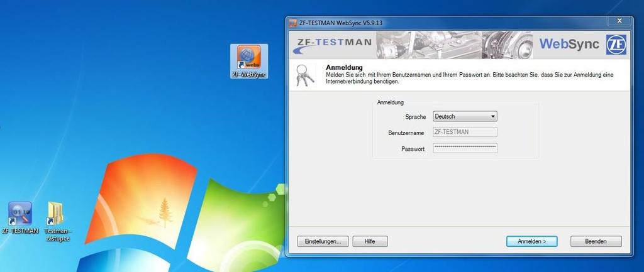Click the keys icon beside Anmeldung heading

pos(305,75)
